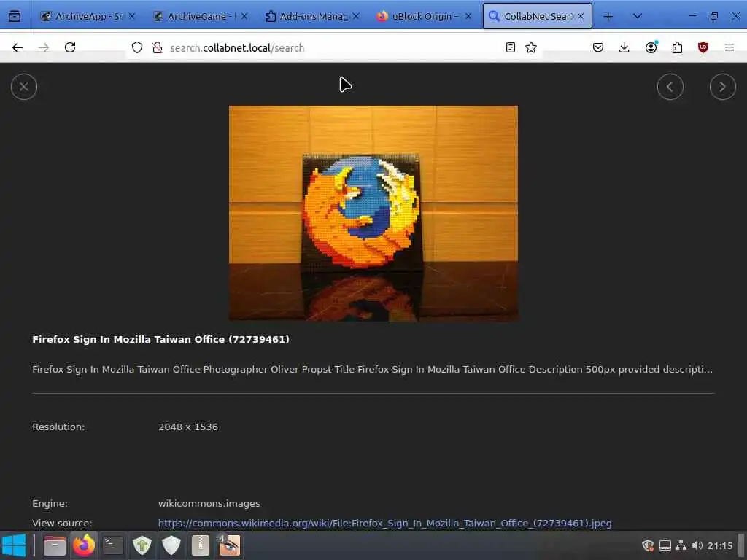Image resolution: width=747 pixels, height=560 pixels.
Task: Click the keyboard tray icon
Action: click(665, 545)
